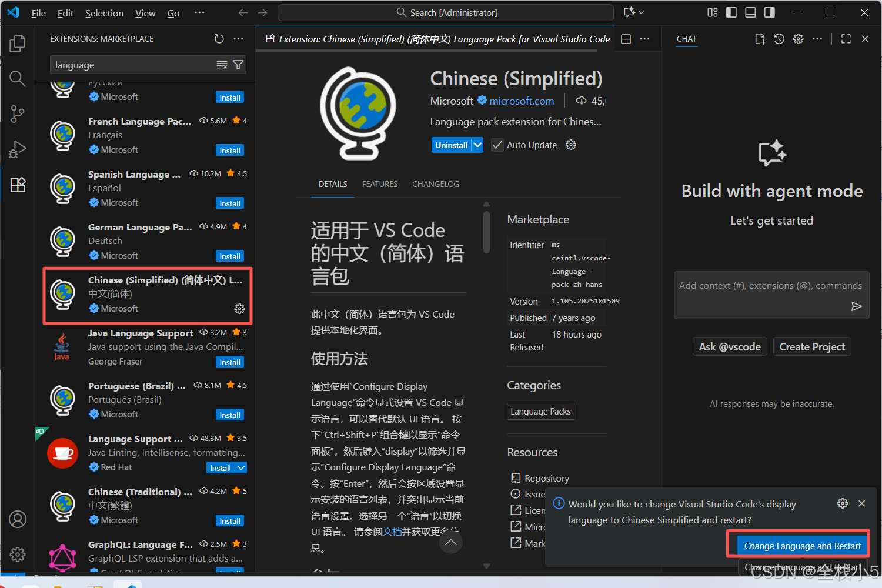Toggle secondary side bar visibility
Image resolution: width=882 pixels, height=588 pixels.
point(769,12)
